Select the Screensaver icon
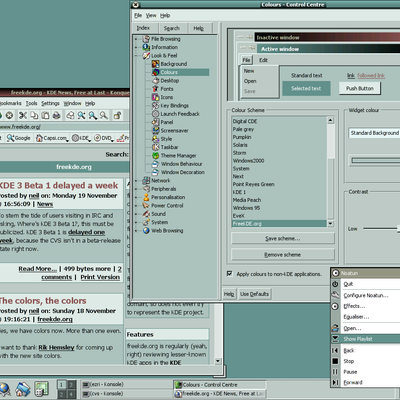The width and height of the screenshot is (400, 400). pos(156,130)
